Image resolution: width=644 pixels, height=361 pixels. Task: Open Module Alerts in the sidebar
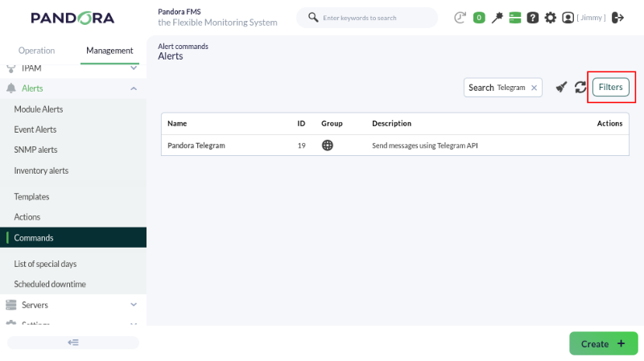click(x=39, y=109)
